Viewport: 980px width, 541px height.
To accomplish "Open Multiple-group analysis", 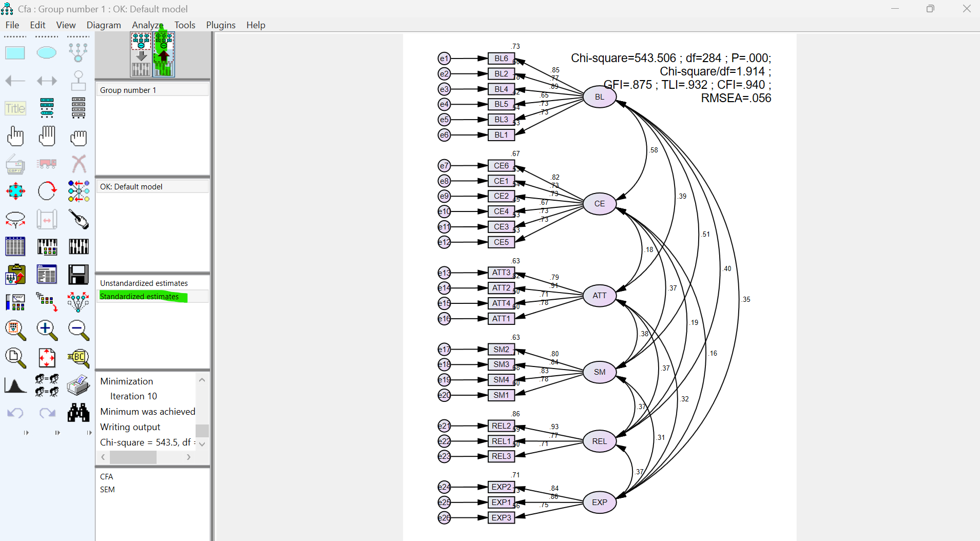I will 47,385.
